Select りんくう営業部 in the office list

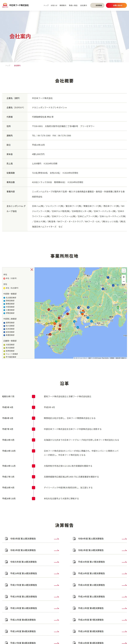coord(11,354)
